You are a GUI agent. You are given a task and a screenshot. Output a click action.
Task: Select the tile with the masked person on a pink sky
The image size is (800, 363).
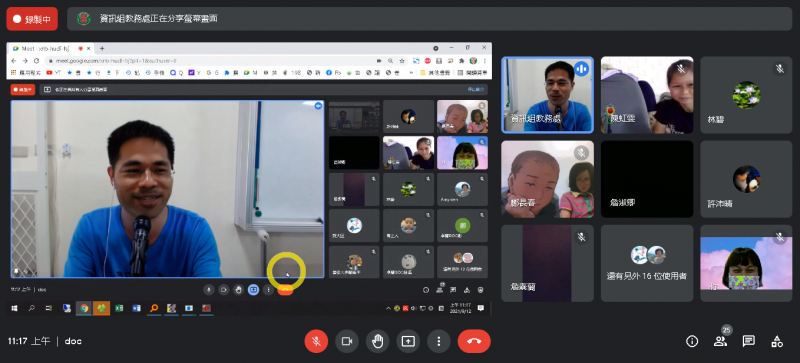click(746, 263)
